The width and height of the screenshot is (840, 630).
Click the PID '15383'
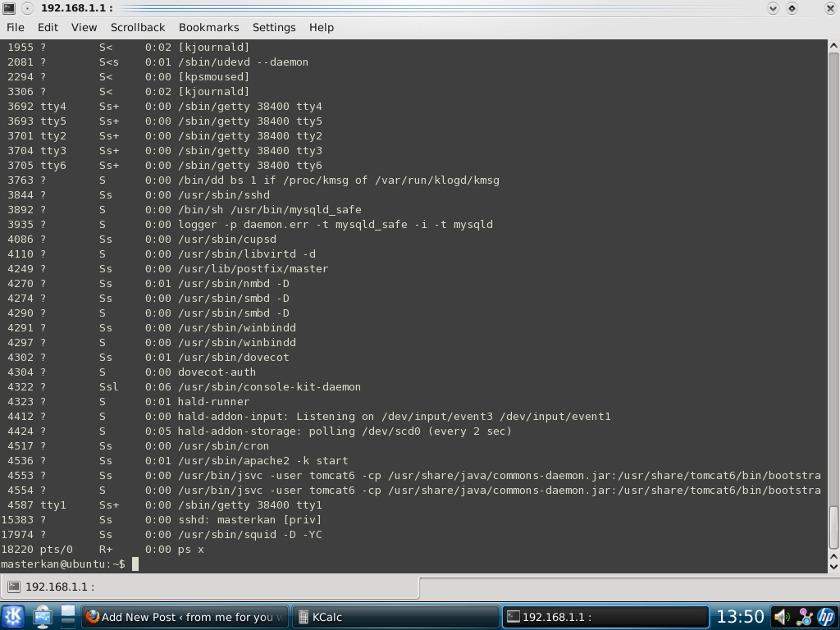pyautogui.click(x=17, y=519)
